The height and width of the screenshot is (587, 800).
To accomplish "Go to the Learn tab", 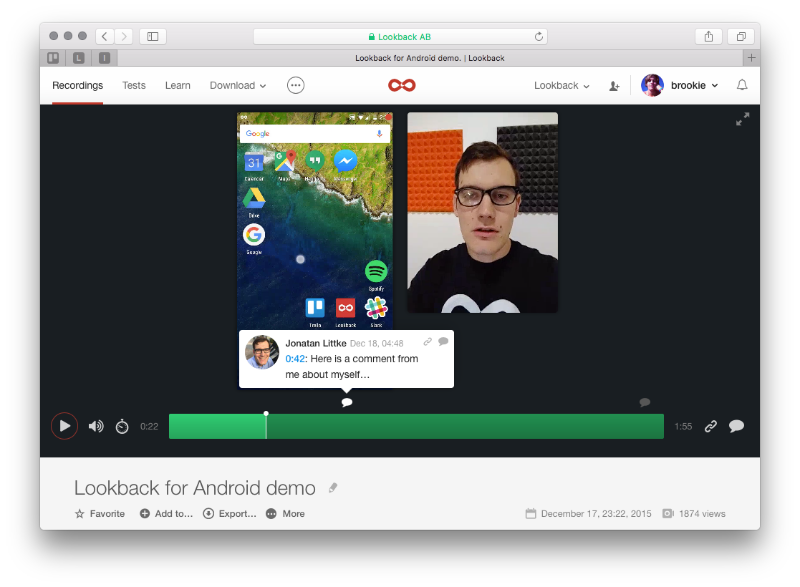I will click(178, 86).
